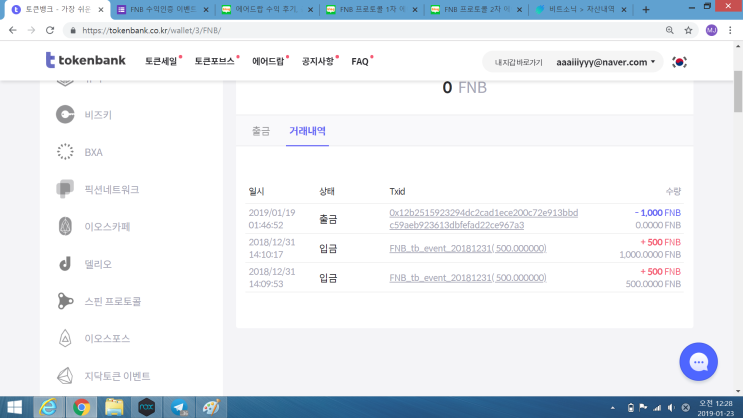Go back in browser history
This screenshot has height=418, width=743.
click(13, 30)
